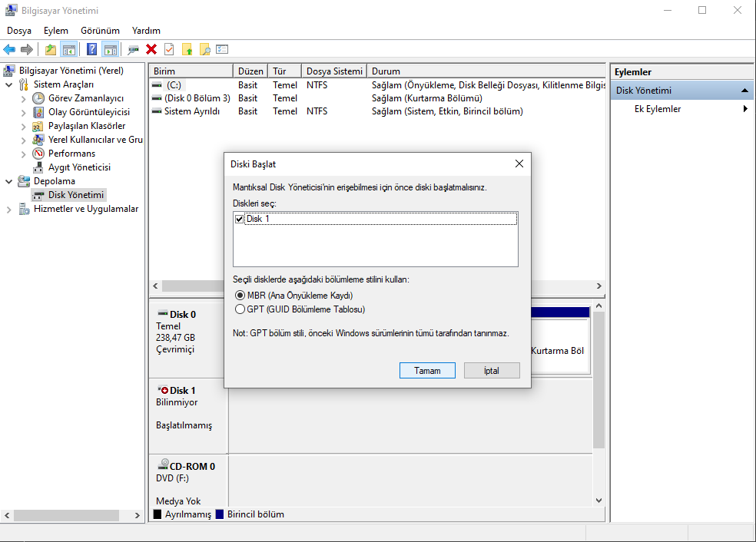Click the volume list scroll right arrow

pyautogui.click(x=598, y=286)
